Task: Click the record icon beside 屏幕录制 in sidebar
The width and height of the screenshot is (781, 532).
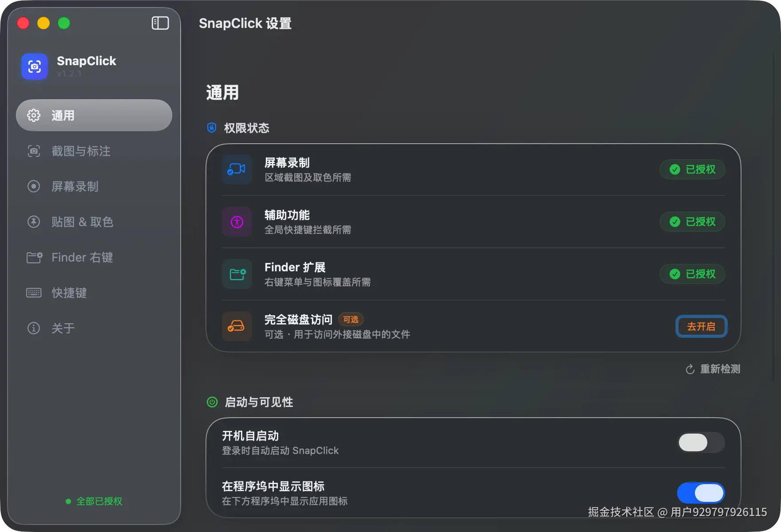Action: (34, 186)
